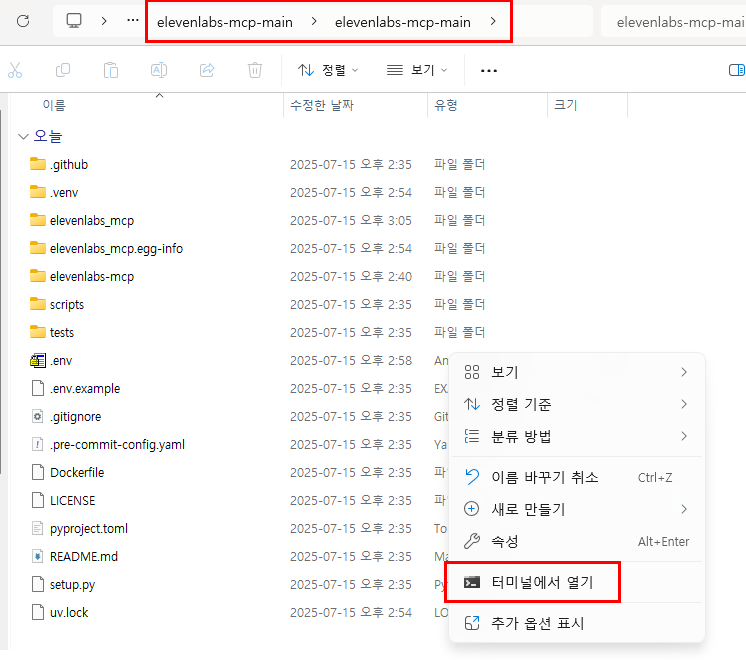Viewport: 746px width, 660px height.
Task: Click first elevenlabs-mcp-main breadcrumb segment
Action: pos(225,22)
